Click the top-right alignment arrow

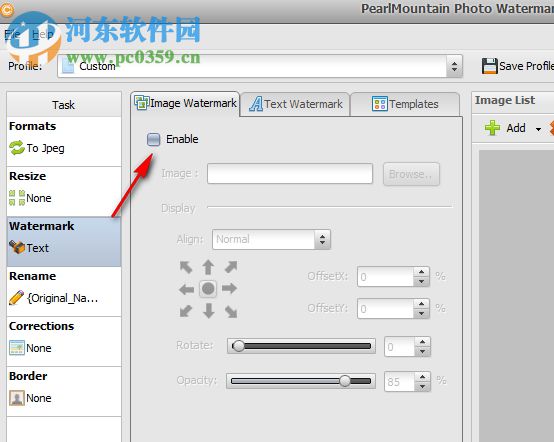pyautogui.click(x=231, y=267)
